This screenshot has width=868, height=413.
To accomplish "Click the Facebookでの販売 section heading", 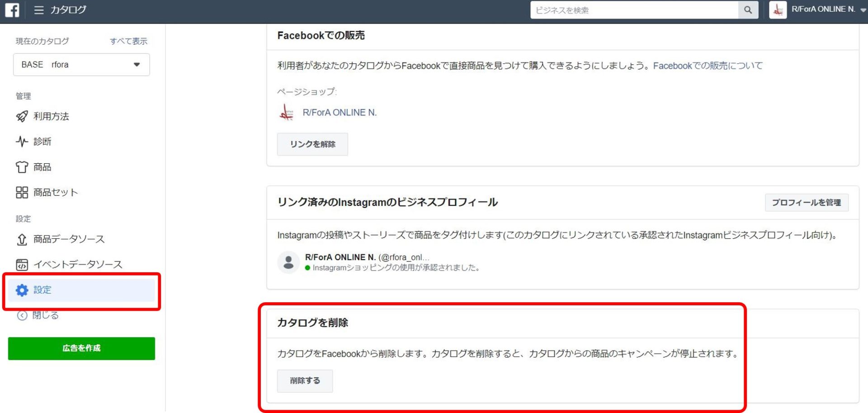I will [x=321, y=35].
